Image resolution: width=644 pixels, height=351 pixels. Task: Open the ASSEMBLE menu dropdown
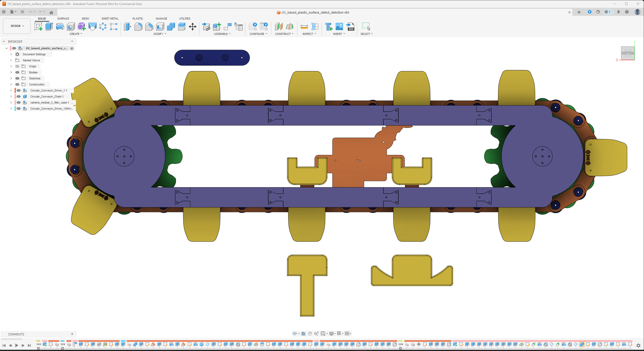click(222, 34)
